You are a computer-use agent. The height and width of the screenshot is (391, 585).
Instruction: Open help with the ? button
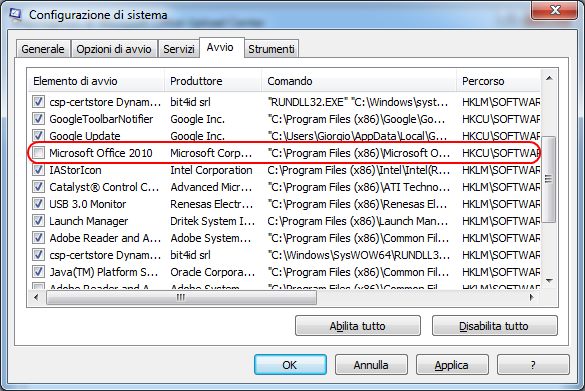coord(533,365)
